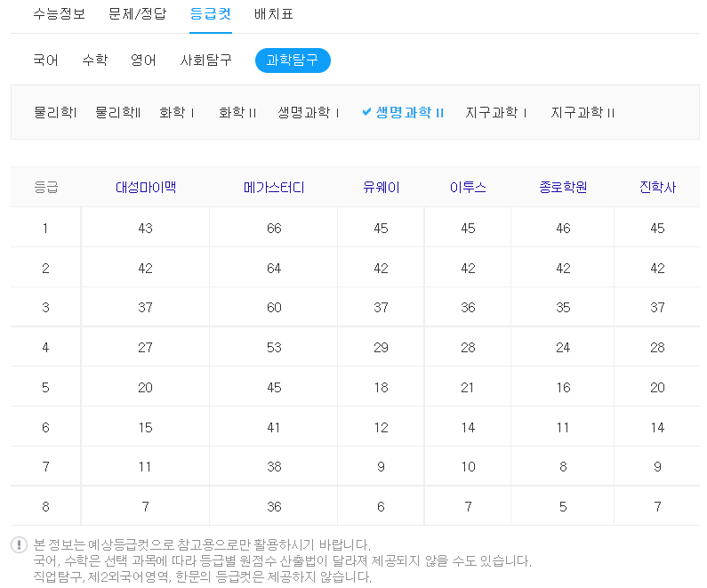Click 메가스터디 grade 2 value 64
This screenshot has height=588, width=707.
click(x=274, y=269)
